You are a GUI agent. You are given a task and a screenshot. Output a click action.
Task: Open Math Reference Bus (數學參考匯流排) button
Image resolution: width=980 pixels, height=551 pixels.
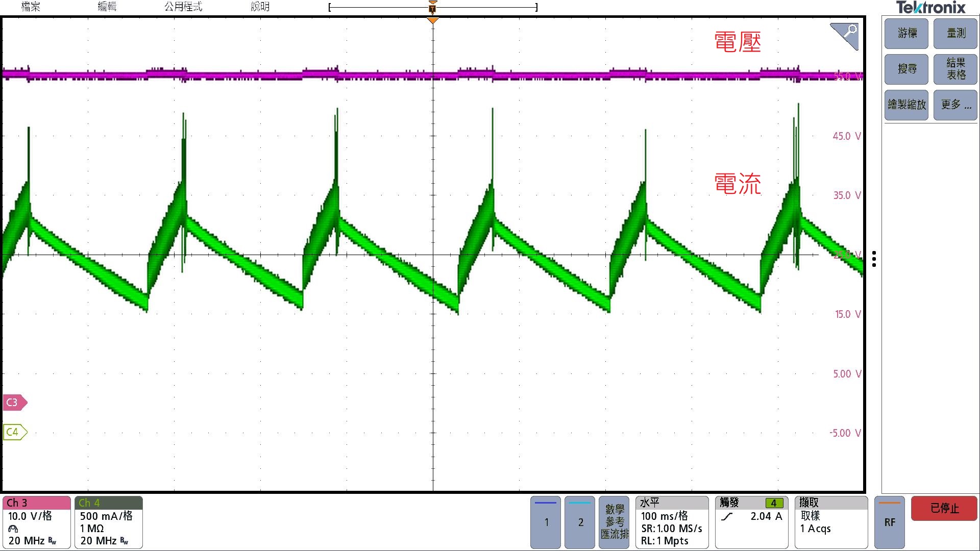(614, 521)
